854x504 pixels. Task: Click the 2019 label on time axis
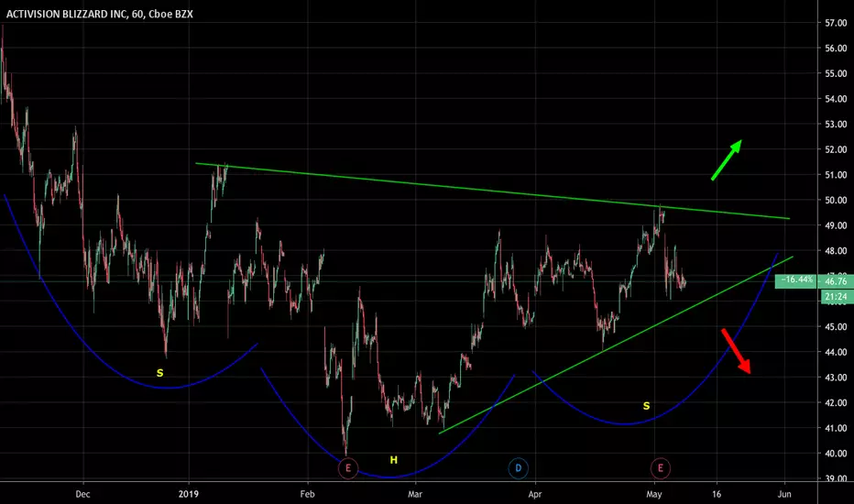click(189, 494)
